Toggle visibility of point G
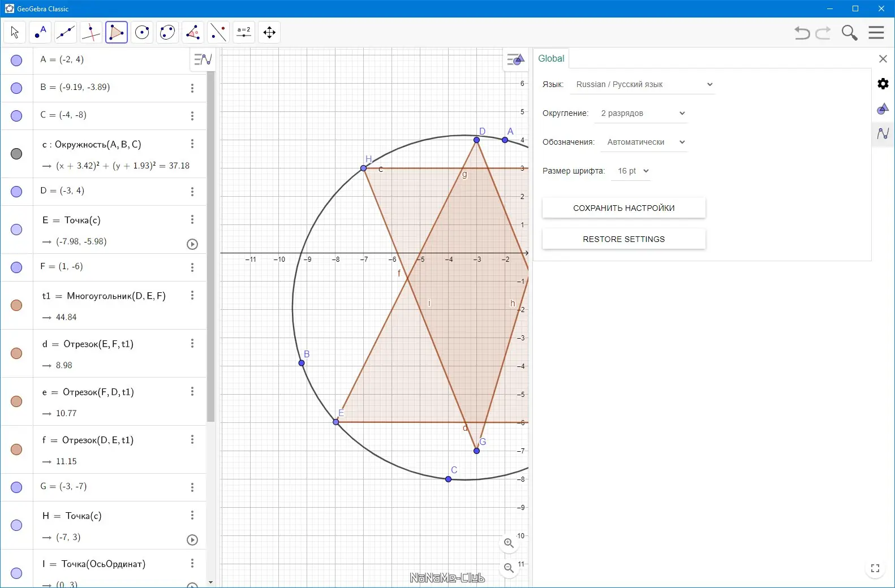 click(17, 487)
